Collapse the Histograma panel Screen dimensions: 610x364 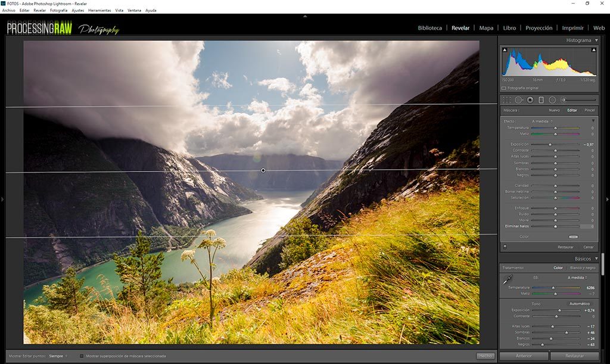point(596,40)
